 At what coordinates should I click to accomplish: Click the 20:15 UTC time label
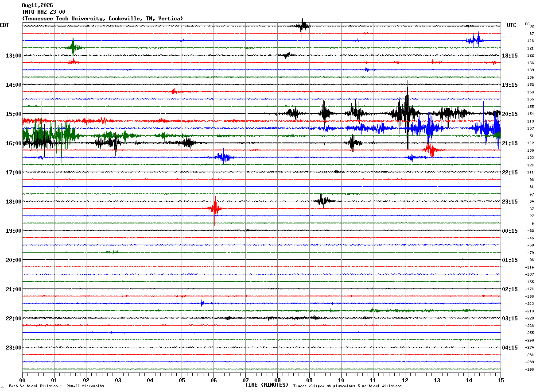(510, 114)
